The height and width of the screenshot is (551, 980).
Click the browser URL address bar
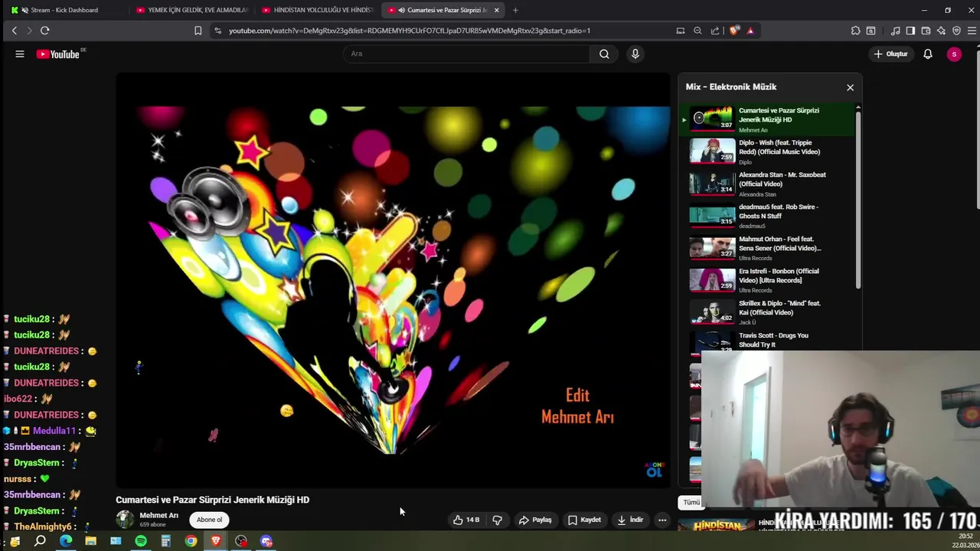(410, 31)
